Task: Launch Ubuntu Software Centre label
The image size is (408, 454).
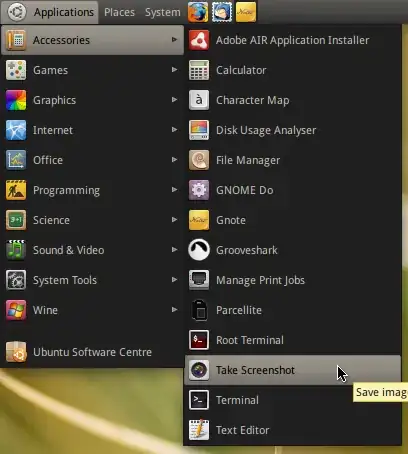Action: click(92, 352)
